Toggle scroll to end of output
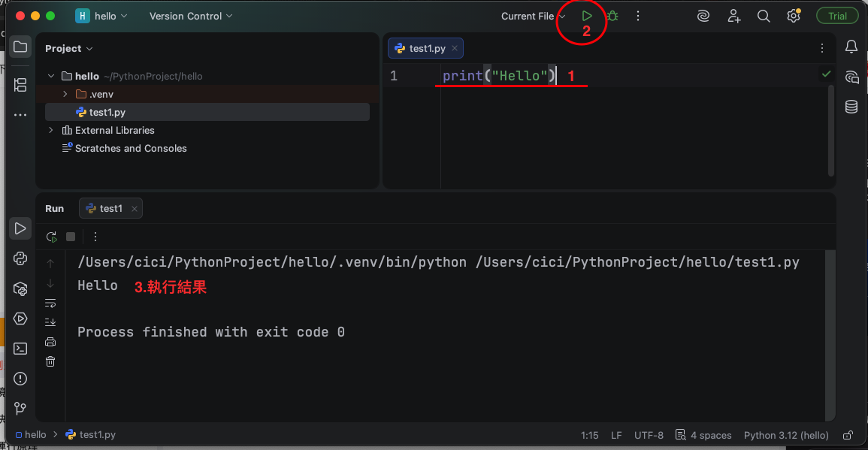The width and height of the screenshot is (868, 450). 50,322
